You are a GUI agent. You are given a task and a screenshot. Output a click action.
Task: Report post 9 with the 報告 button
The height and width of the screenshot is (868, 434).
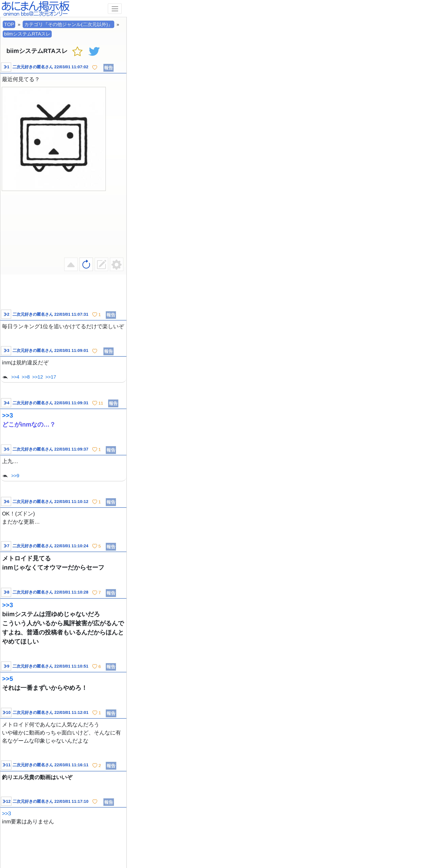tap(111, 667)
